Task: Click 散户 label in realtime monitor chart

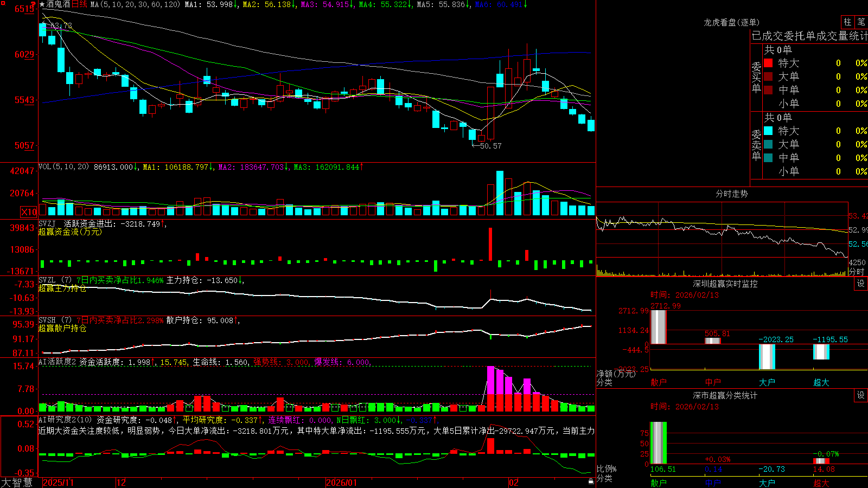Action: click(659, 382)
